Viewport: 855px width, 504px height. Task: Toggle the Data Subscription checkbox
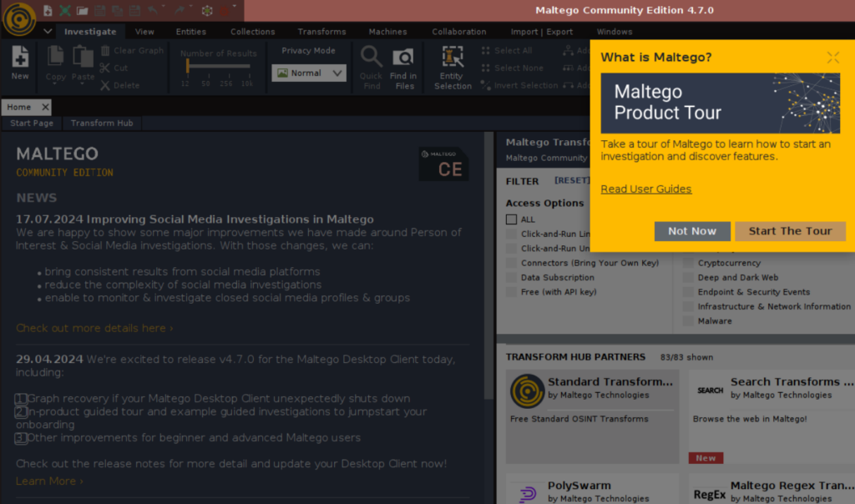click(511, 277)
